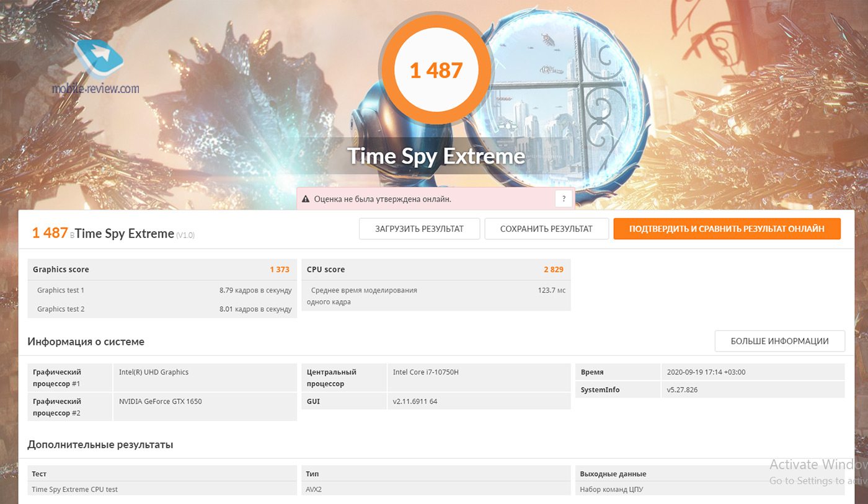Click the ЗАГРУЗИТЬ РЕЗУЛЬТАТ button
868x504 pixels.
(419, 229)
